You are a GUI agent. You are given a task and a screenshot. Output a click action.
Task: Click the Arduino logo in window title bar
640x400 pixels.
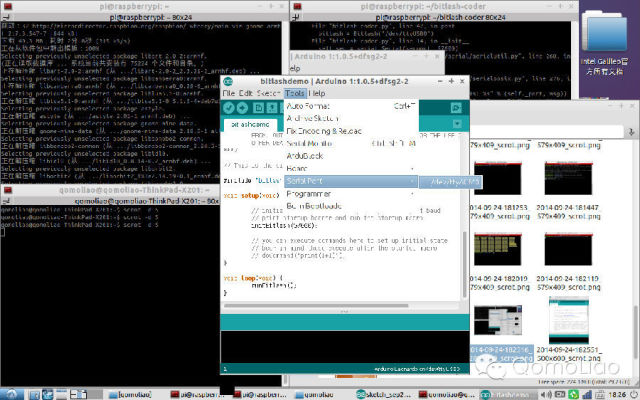[228, 81]
